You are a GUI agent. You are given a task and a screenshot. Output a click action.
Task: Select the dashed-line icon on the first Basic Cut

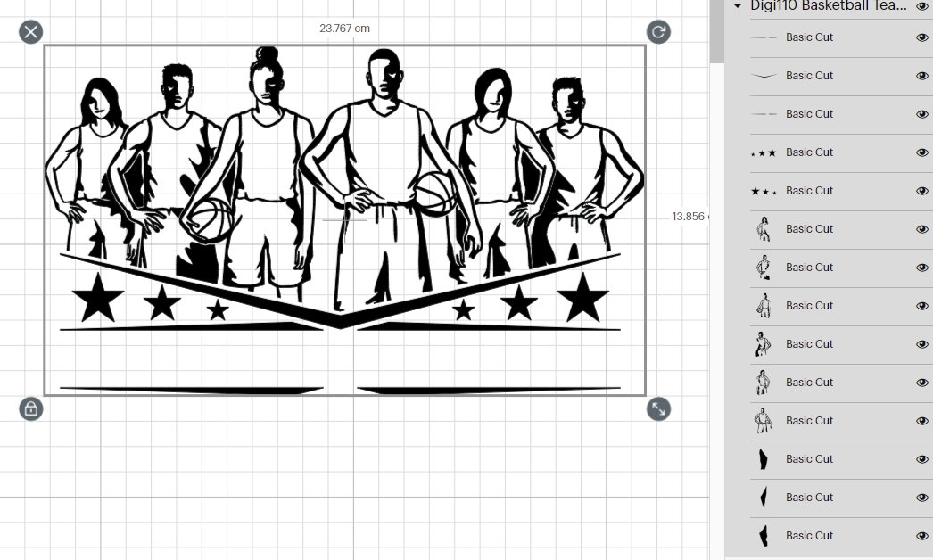click(x=764, y=37)
